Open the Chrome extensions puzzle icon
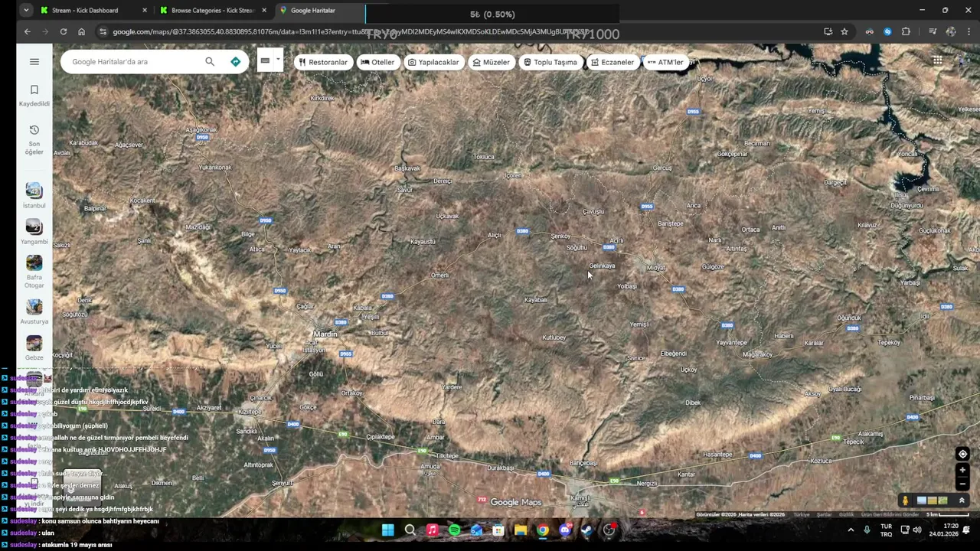The height and width of the screenshot is (551, 980). [x=906, y=31]
